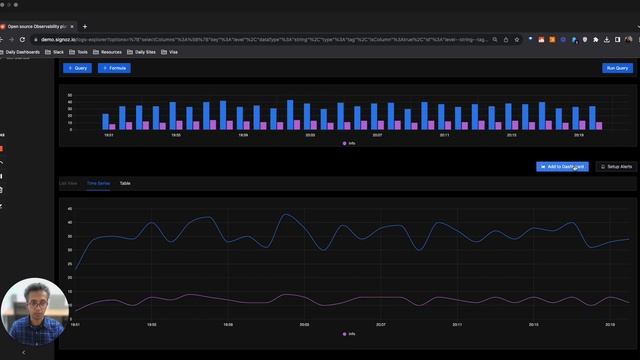Screen dimensions: 640x360
Task: Click the presenter webcam thumbnail
Action: (35, 312)
